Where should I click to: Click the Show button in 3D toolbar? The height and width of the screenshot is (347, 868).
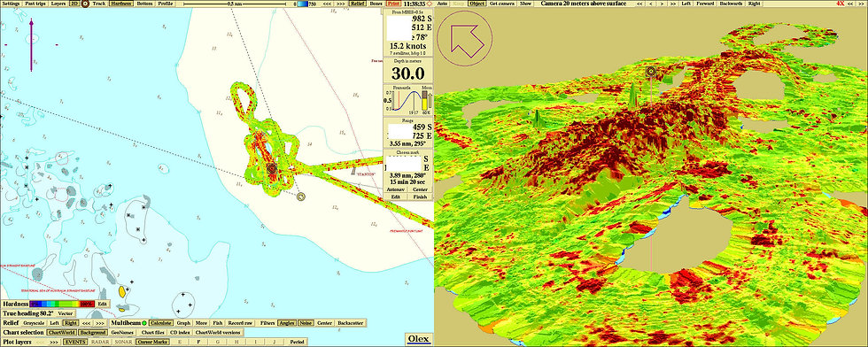tap(525, 4)
